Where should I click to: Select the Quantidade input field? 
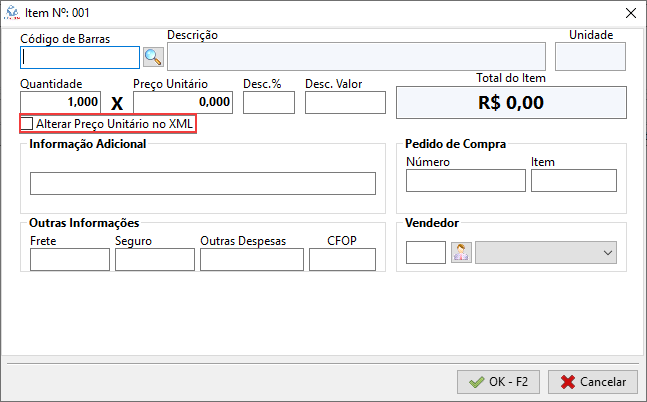(x=60, y=102)
